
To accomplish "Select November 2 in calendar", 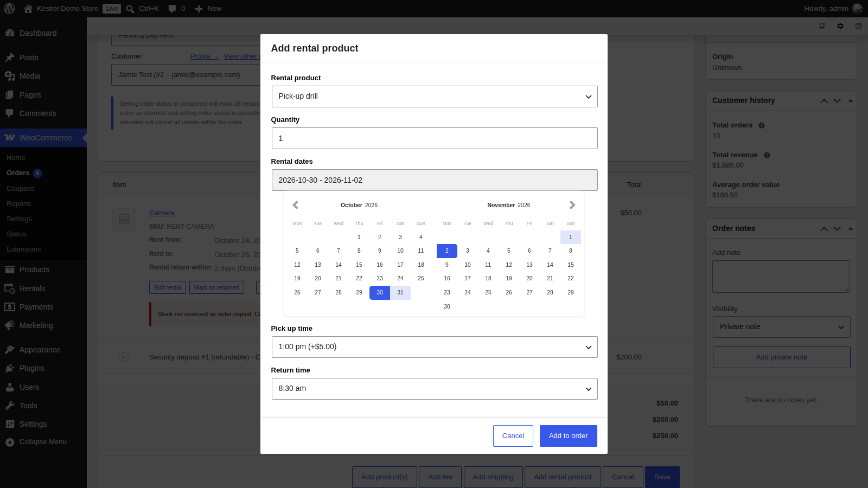I will point(447,251).
